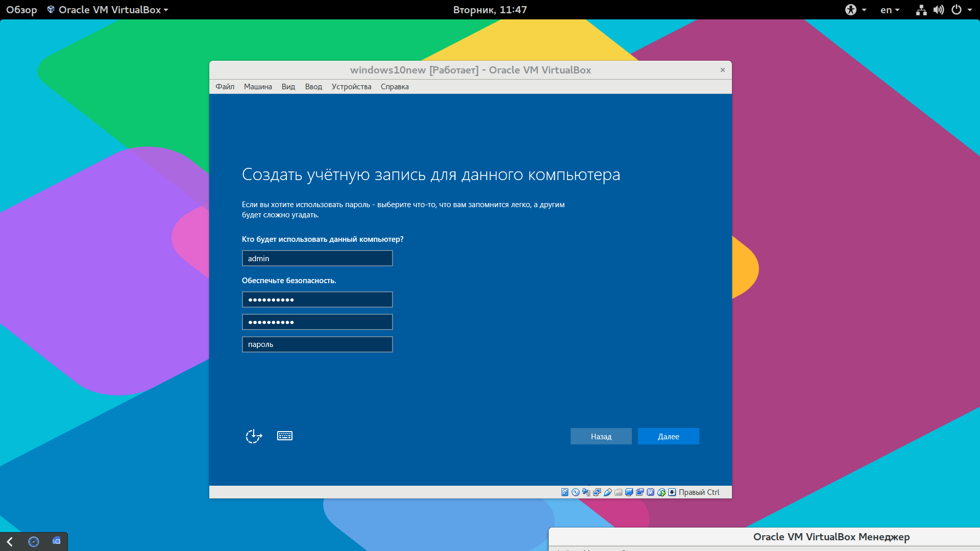Click the optical disc (CD) status icon
Screen dimensions: 980x551
coord(576,492)
